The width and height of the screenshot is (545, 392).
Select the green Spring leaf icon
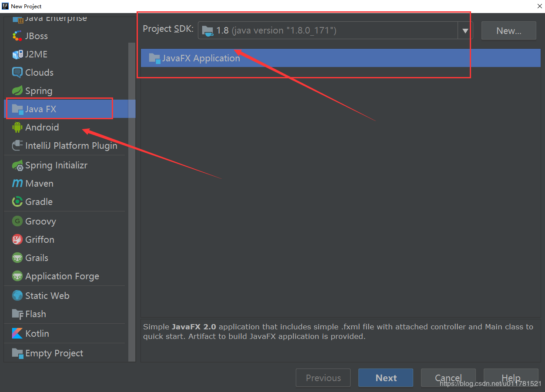[17, 91]
